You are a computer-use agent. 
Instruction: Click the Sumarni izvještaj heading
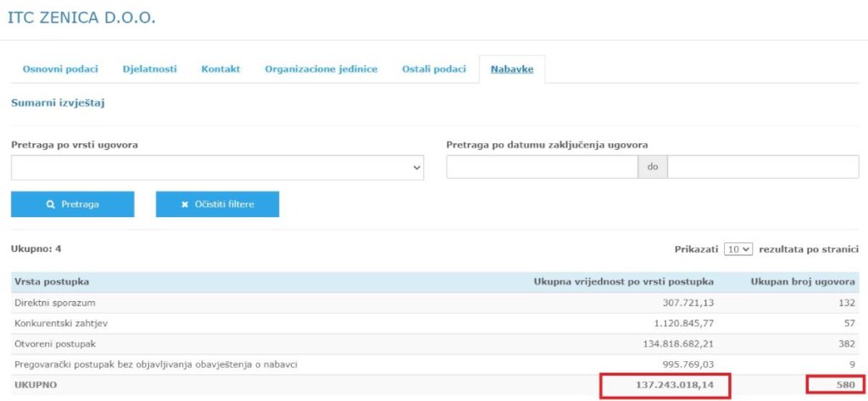point(58,103)
